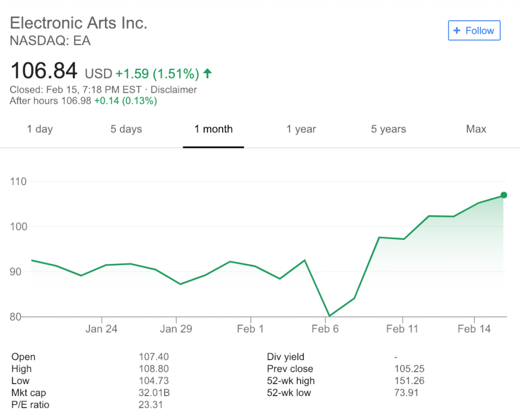Click the NASDAQ: EA ticker text
This screenshot has height=420, width=520.
[50, 41]
